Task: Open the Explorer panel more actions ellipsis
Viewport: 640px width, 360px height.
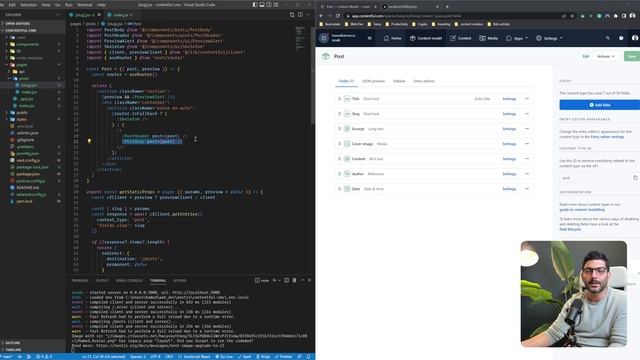Action: click(x=58, y=15)
